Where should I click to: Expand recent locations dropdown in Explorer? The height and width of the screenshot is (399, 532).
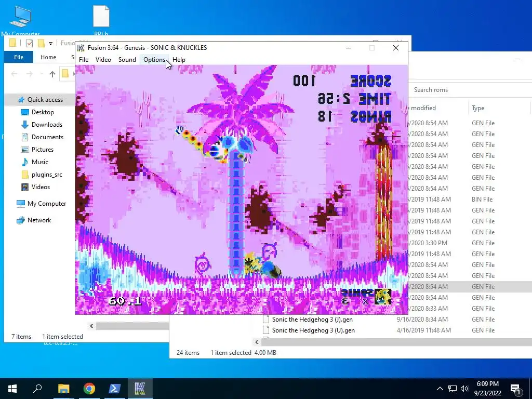click(42, 74)
